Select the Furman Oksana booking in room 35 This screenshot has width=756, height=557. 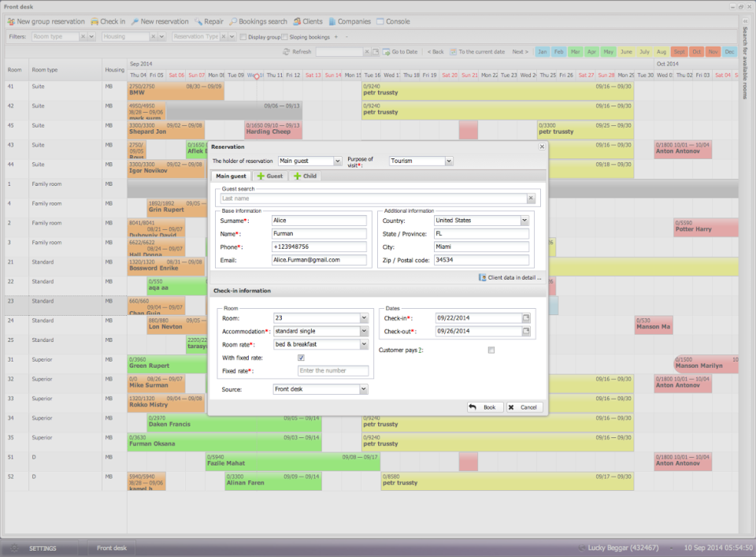pyautogui.click(x=224, y=441)
